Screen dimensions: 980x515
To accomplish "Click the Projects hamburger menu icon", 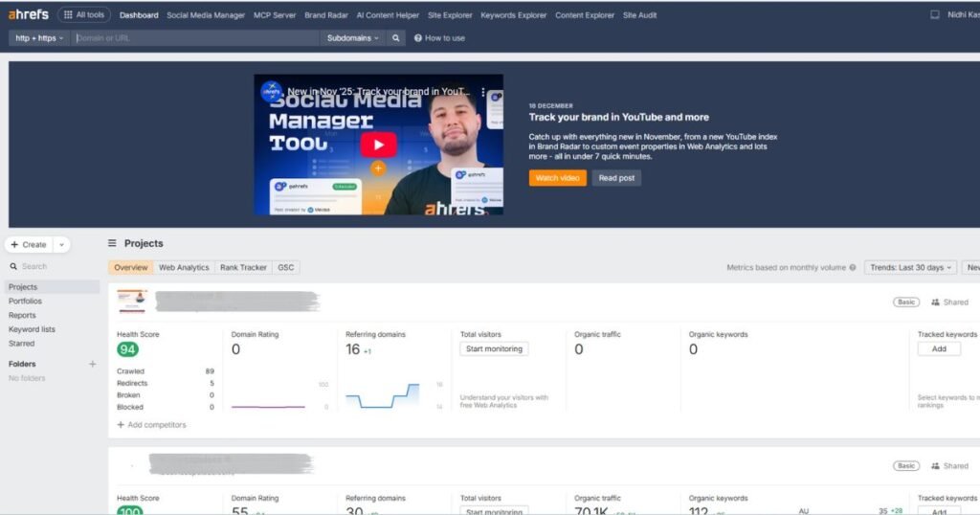I will [x=113, y=243].
